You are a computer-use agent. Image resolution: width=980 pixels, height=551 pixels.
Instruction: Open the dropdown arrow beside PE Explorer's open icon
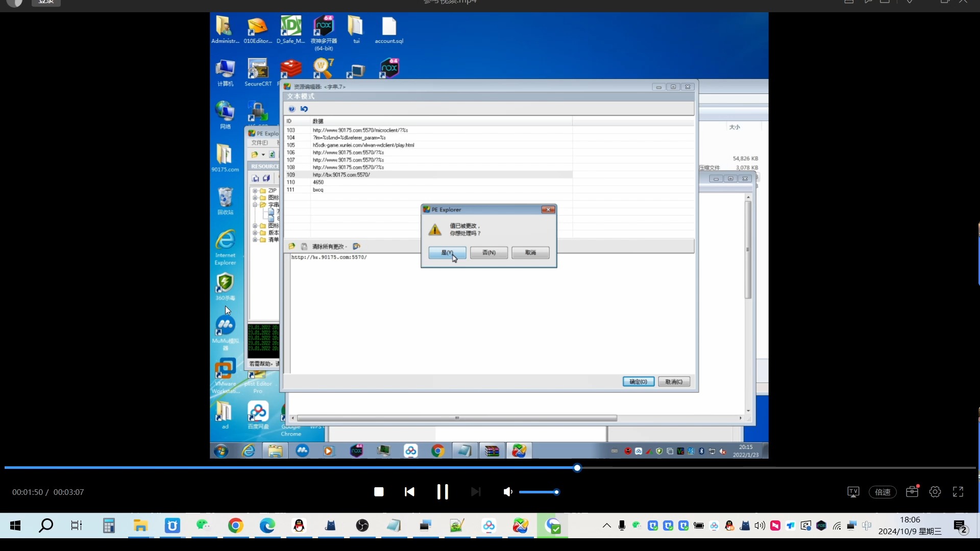(263, 155)
